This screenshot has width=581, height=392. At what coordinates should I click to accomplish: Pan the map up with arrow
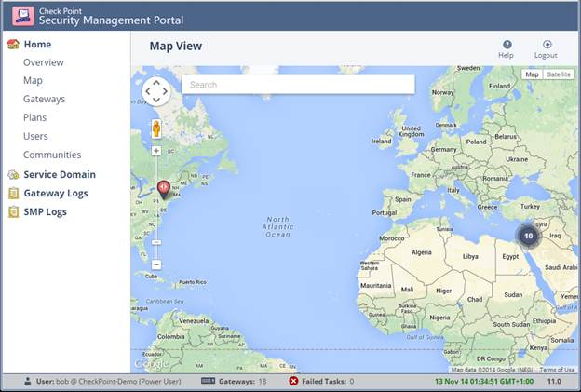tap(156, 83)
